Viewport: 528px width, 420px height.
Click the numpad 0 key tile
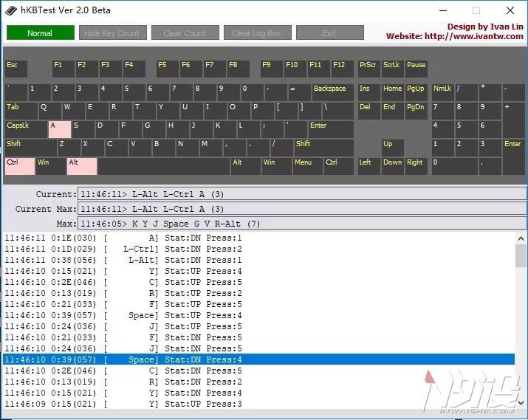[x=455, y=166]
